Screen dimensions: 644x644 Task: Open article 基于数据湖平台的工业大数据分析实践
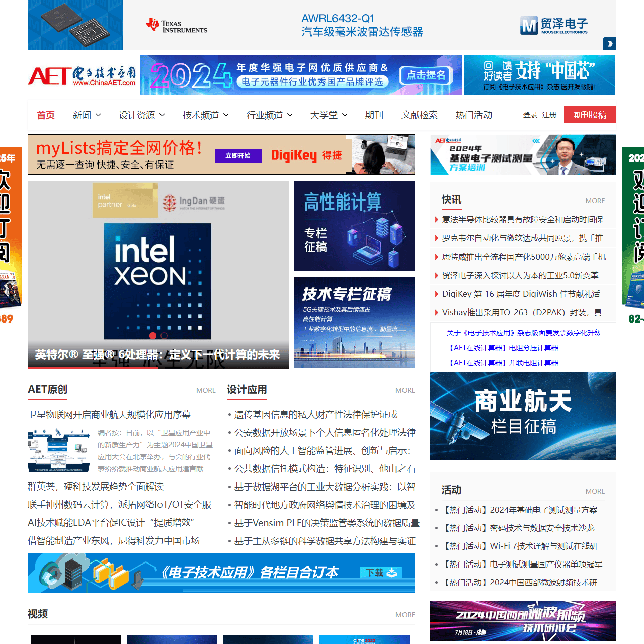click(325, 487)
